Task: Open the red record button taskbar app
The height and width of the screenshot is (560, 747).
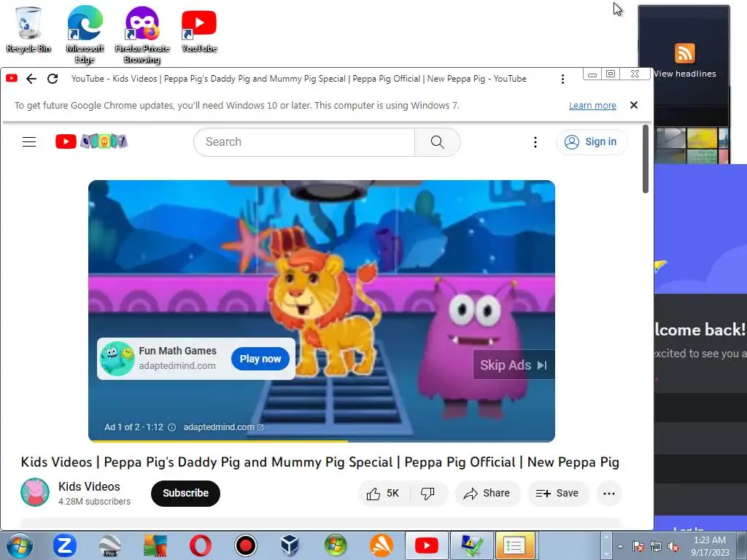Action: coord(246,545)
